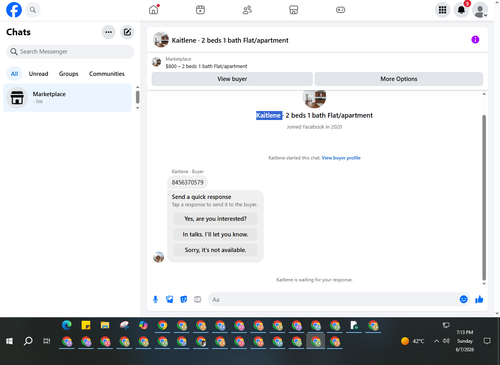This screenshot has width=500, height=365.
Task: Go to the Home feed icon
Action: click(x=154, y=10)
